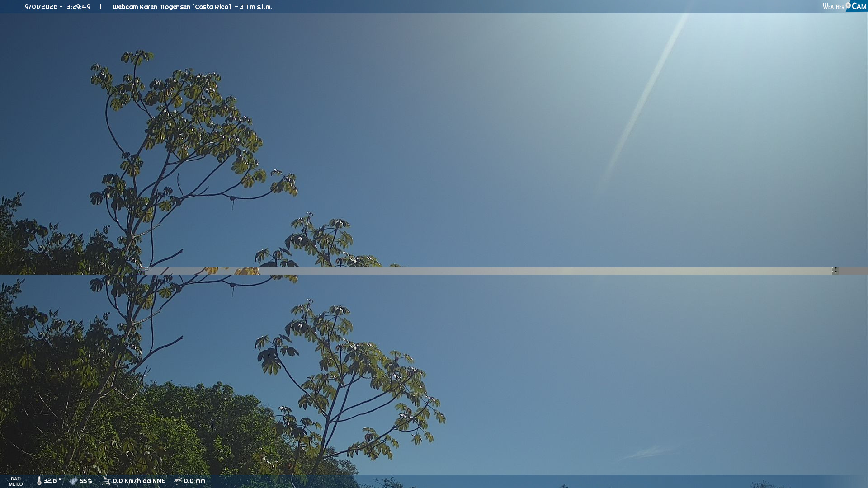Click the 311 m s.l.m. altitude text

[x=255, y=7]
